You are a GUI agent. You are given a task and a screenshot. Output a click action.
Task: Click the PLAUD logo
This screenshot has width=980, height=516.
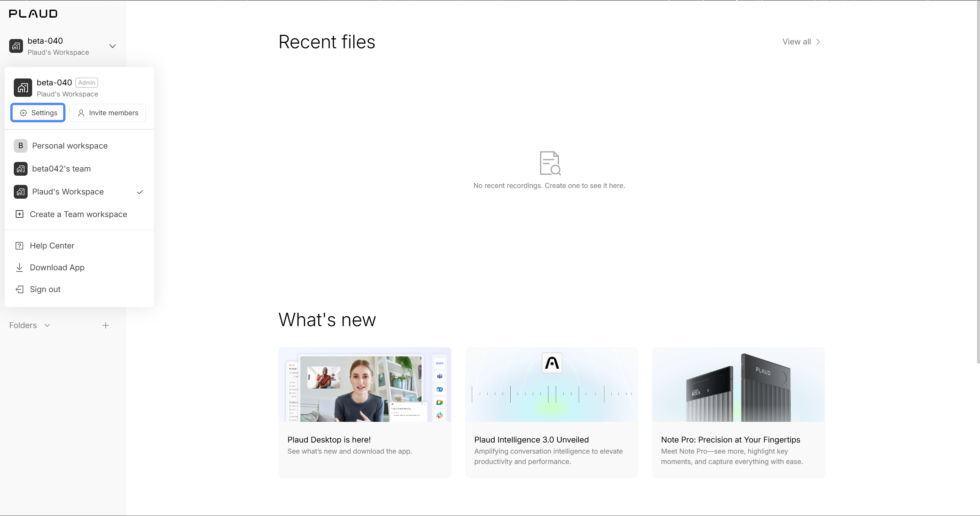33,14
